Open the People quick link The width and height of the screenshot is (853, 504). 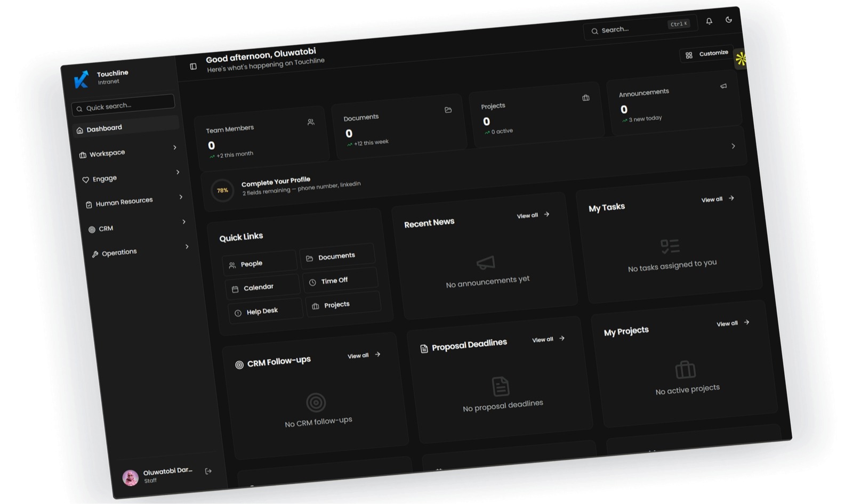260,263
